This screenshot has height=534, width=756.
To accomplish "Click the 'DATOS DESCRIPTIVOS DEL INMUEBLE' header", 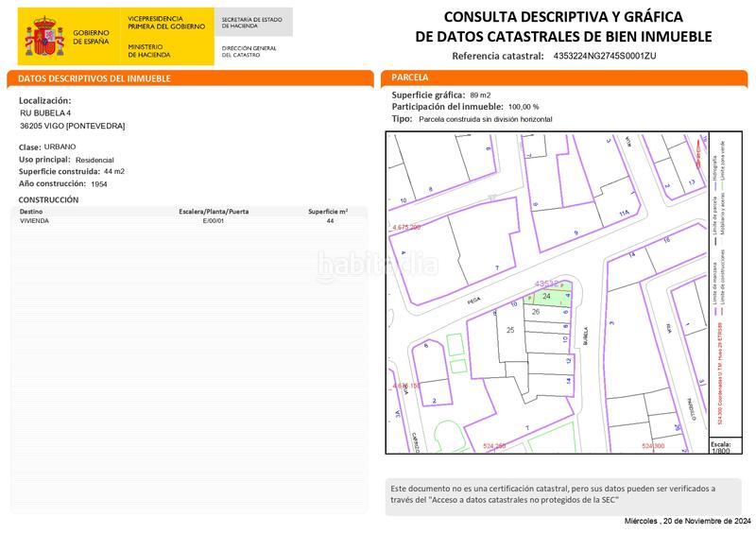I will coord(94,78).
